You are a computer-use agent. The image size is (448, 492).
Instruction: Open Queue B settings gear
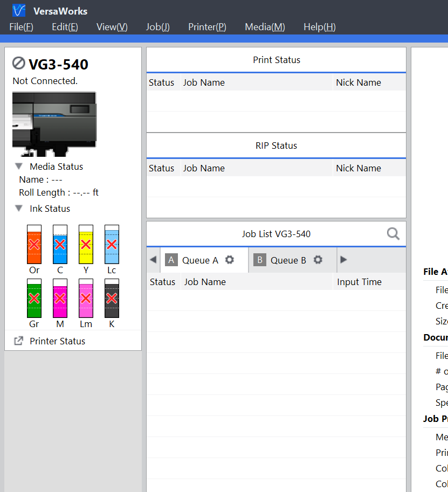point(318,260)
